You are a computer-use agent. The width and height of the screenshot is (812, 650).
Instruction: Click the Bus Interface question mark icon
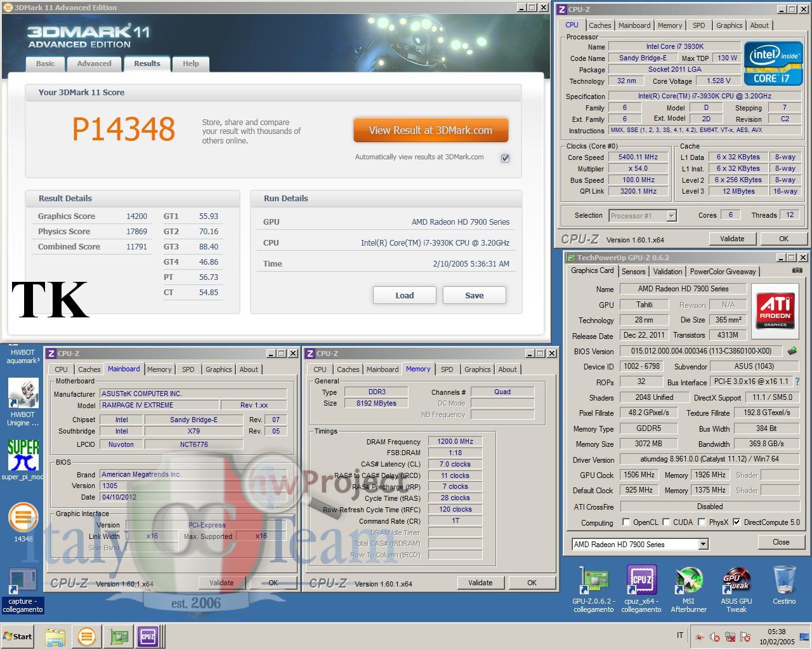click(x=797, y=381)
